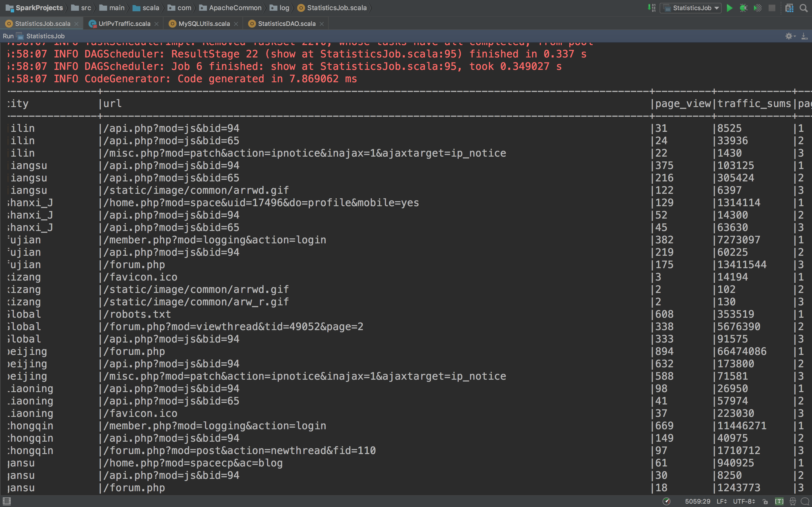The height and width of the screenshot is (507, 812).
Task: Start debugging with the bug icon
Action: 743,8
